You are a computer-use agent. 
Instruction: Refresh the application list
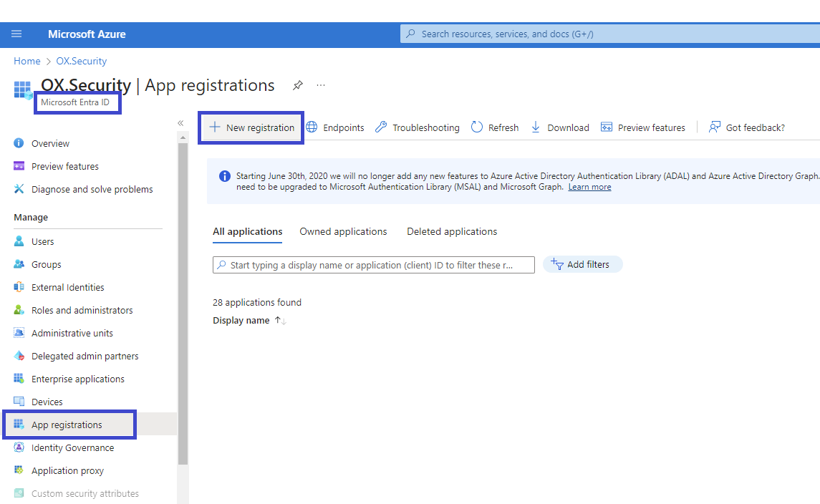(x=495, y=127)
